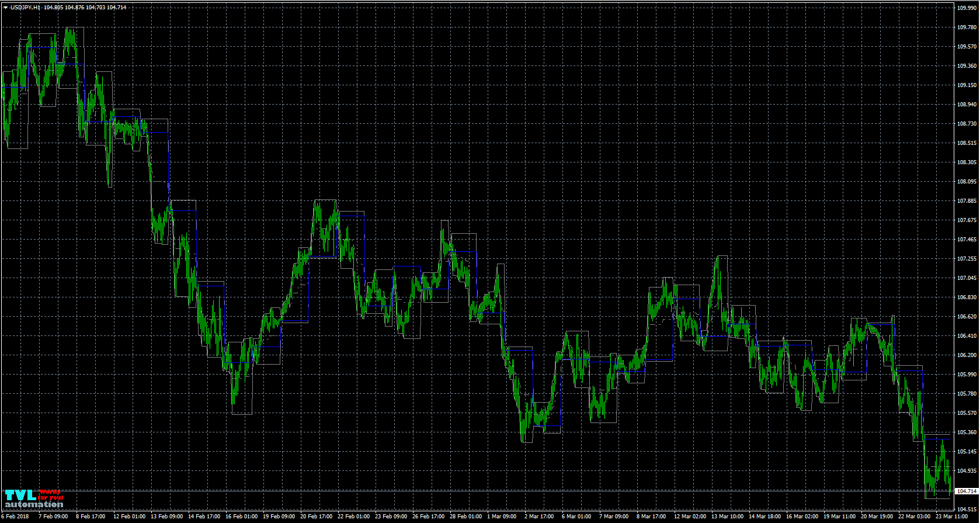Click the 104.515 price at axis bottom
Image resolution: width=980 pixels, height=523 pixels.
(967, 510)
